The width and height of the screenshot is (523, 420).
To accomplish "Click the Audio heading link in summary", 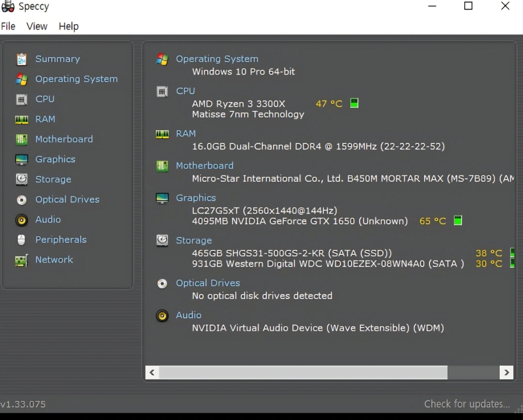I will pyautogui.click(x=189, y=315).
